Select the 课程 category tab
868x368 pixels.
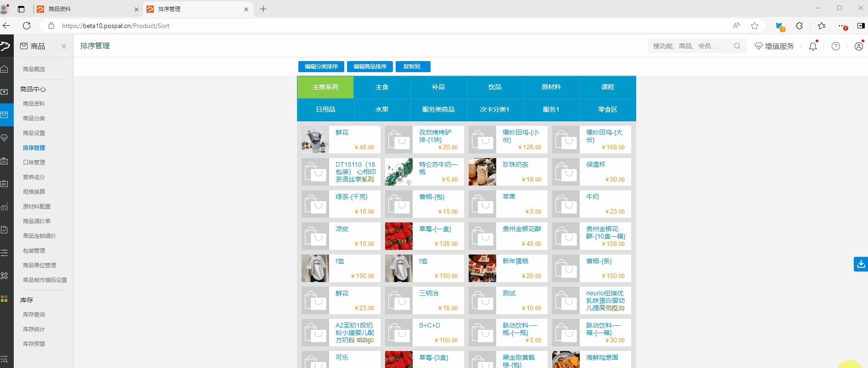pyautogui.click(x=608, y=87)
